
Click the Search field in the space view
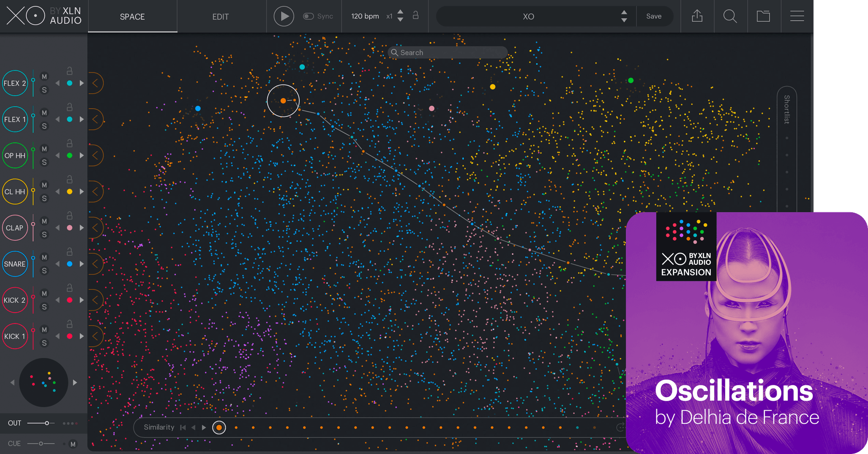(x=448, y=52)
